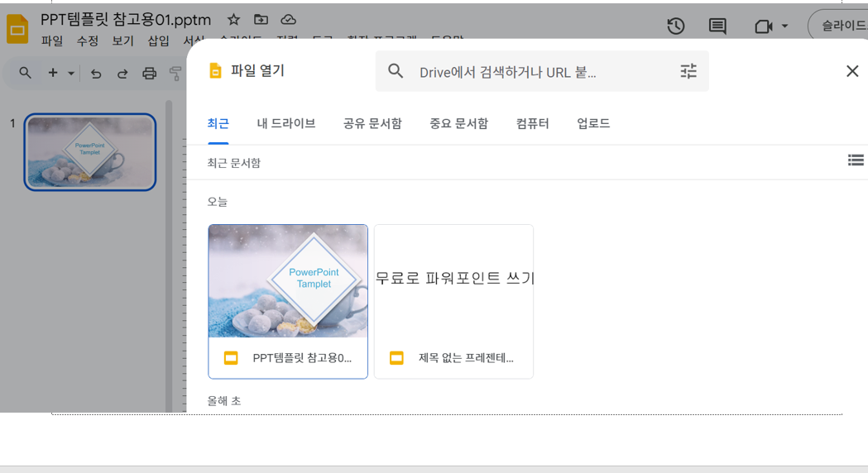This screenshot has width=868, height=473.
Task: Toggle list view layout icon
Action: [856, 160]
